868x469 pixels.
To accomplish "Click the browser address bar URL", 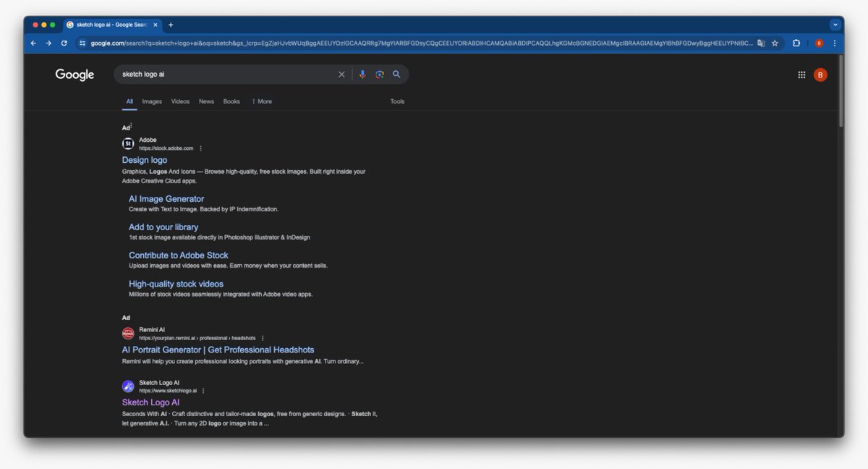I will tap(421, 43).
